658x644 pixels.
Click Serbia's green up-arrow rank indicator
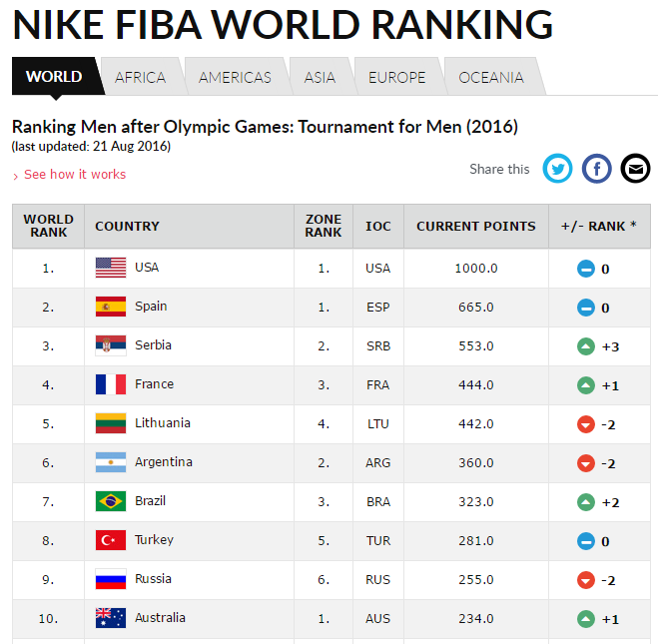click(586, 346)
